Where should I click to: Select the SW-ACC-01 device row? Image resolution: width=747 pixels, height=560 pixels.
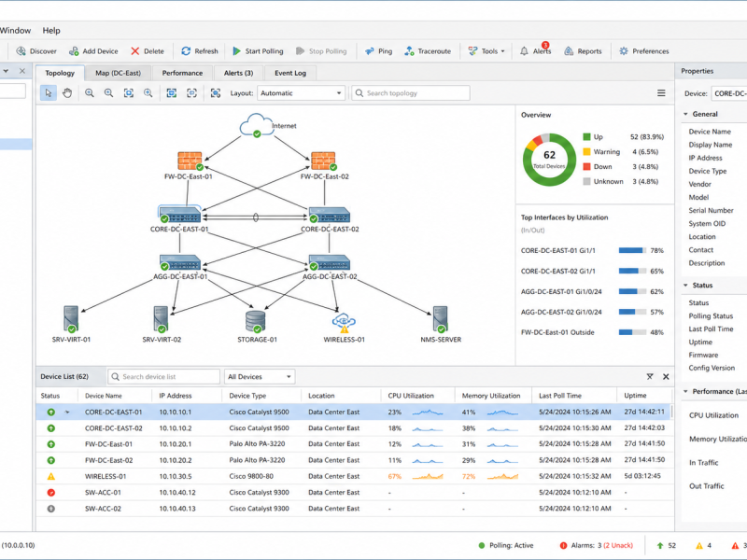click(355, 493)
